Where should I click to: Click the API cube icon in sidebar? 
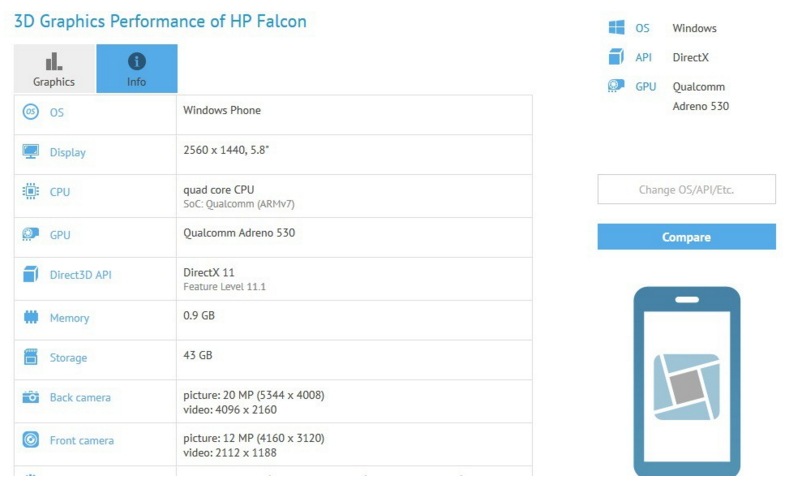(x=616, y=57)
